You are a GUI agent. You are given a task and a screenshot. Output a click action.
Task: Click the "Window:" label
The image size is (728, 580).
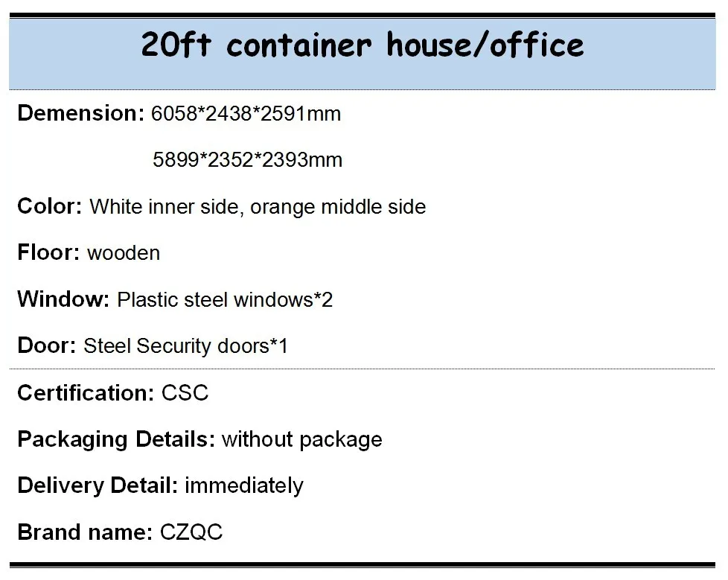click(x=63, y=299)
